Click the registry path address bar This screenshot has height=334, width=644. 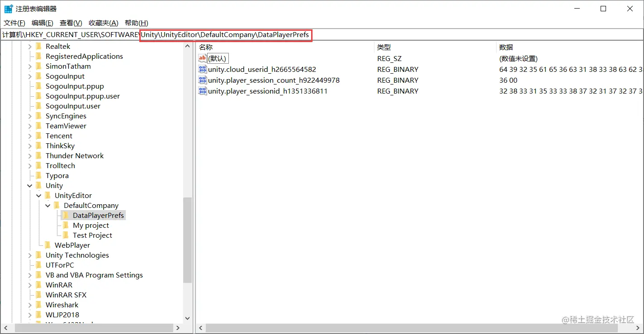pyautogui.click(x=322, y=35)
